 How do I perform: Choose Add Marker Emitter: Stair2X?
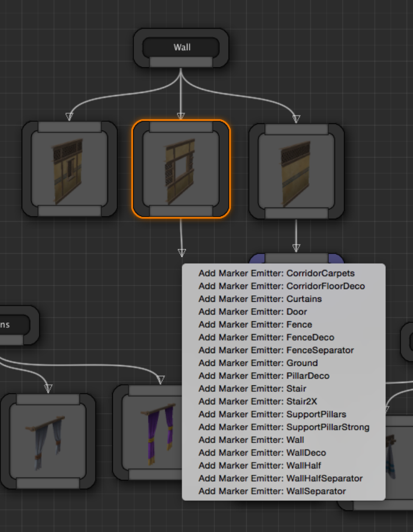pos(283,402)
